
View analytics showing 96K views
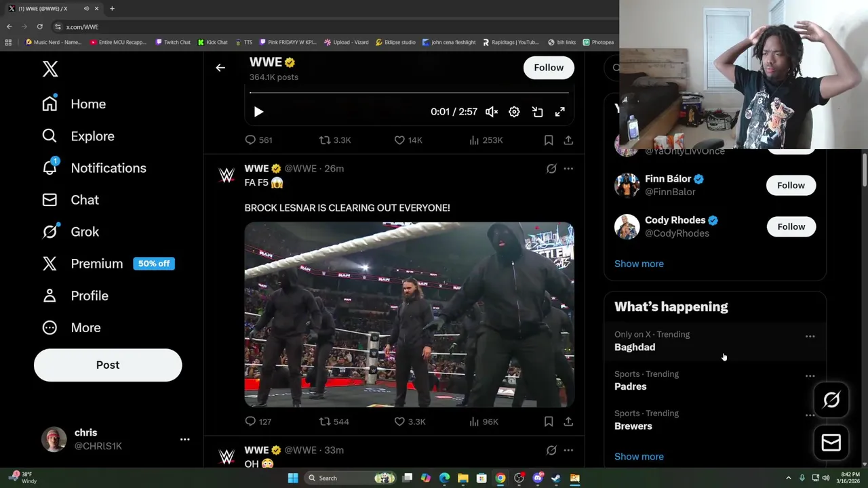pos(484,422)
